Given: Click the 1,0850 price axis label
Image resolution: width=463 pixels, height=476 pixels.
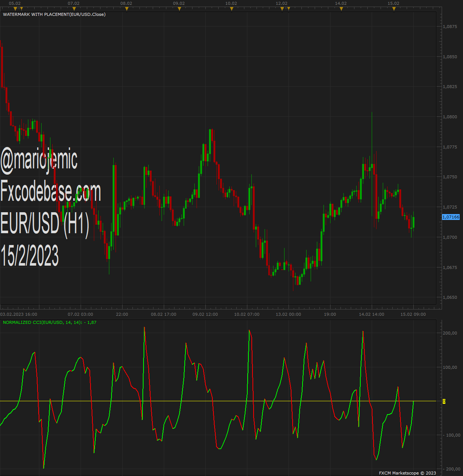Looking at the screenshot, I should tap(450, 57).
